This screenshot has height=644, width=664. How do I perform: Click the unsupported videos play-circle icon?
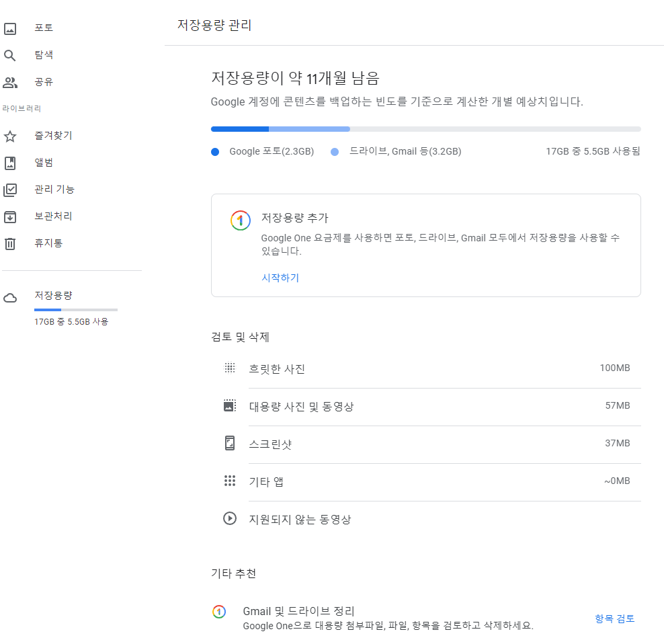(230, 518)
